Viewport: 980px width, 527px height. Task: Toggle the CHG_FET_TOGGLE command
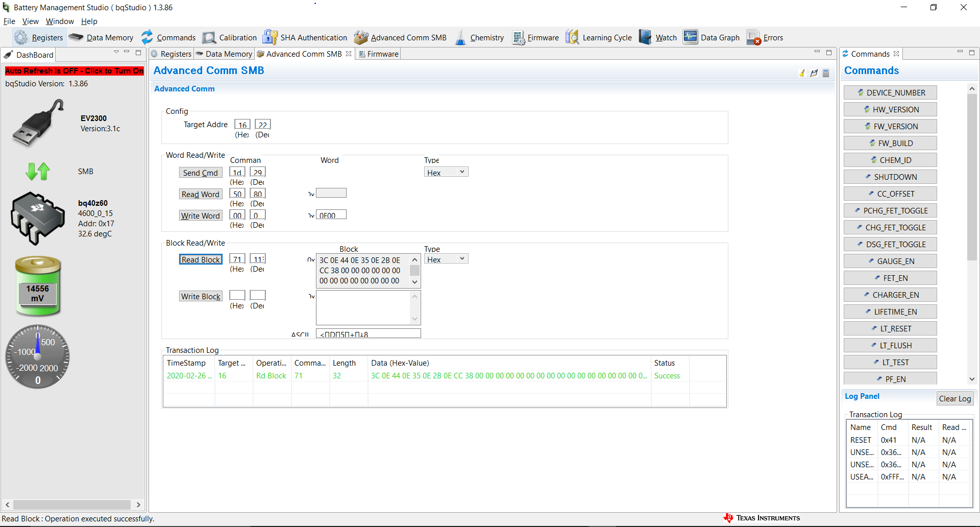[890, 227]
